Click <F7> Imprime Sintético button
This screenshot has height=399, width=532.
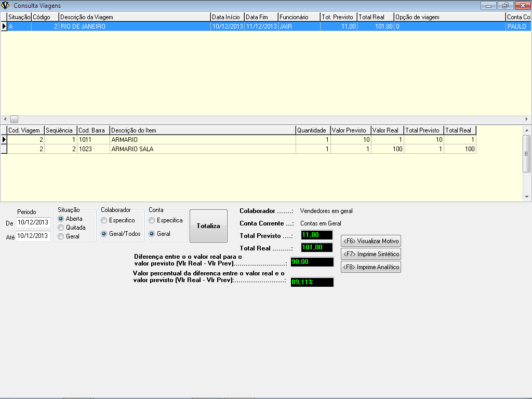(x=371, y=254)
